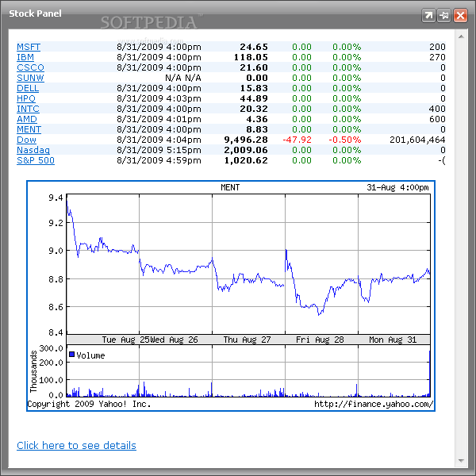Viewport: 476px width, 476px height.
Task: Select the MSFT price 24.65
Action: [x=254, y=47]
